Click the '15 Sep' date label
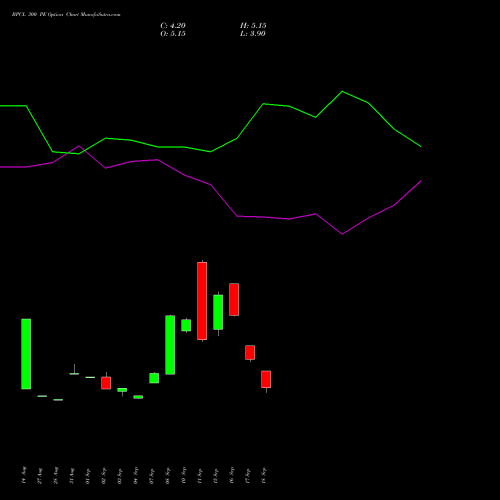This screenshot has height=500, width=500. tap(216, 476)
